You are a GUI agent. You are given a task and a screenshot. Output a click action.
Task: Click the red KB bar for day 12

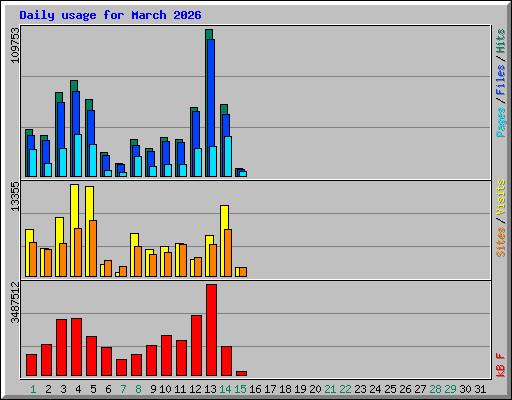click(x=196, y=345)
